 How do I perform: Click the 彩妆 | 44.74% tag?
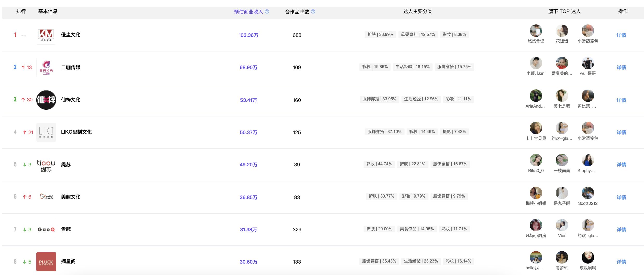coord(379,164)
